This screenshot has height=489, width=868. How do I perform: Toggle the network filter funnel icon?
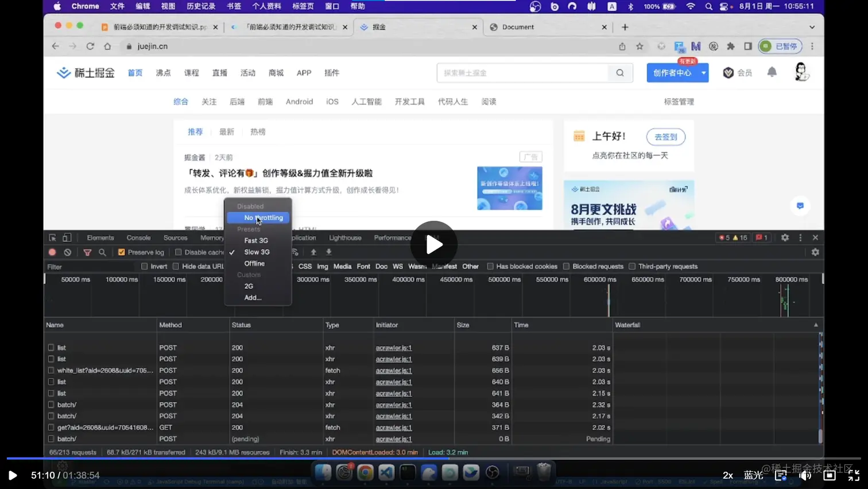coord(87,252)
